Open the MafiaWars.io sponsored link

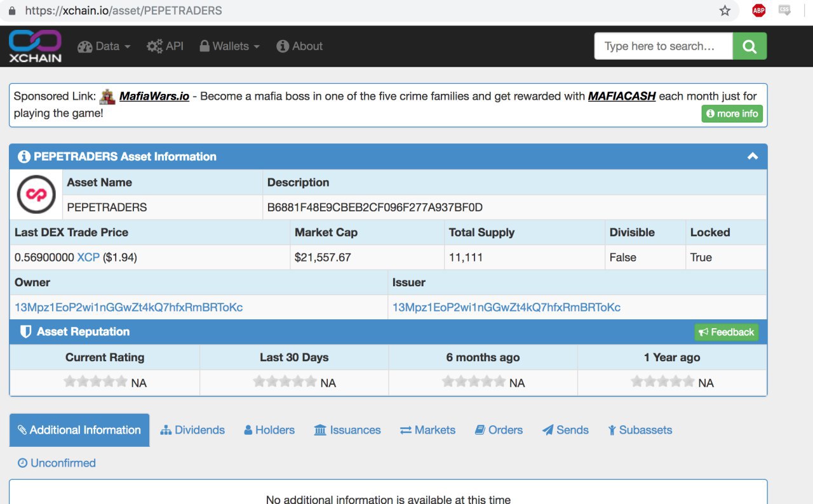click(154, 96)
